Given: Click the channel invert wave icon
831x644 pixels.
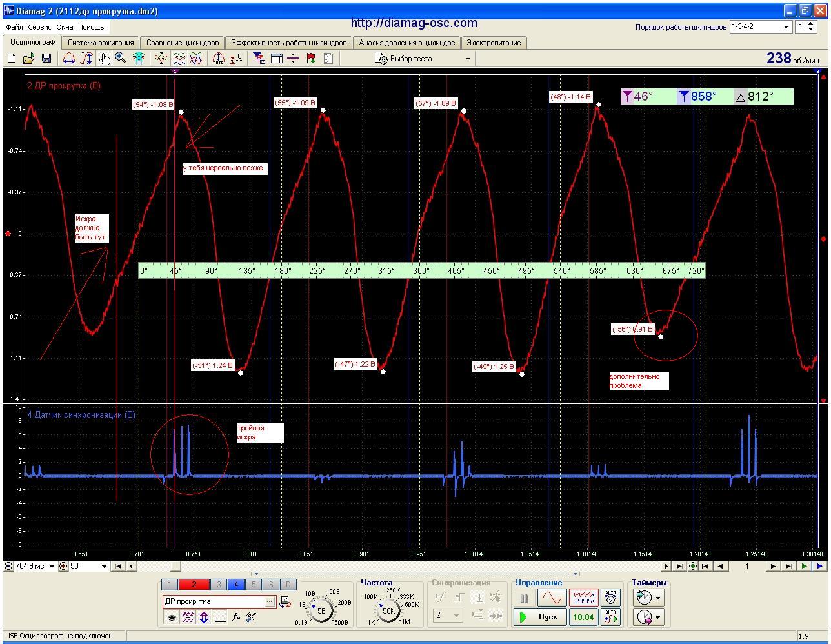Looking at the screenshot, I should click(188, 618).
